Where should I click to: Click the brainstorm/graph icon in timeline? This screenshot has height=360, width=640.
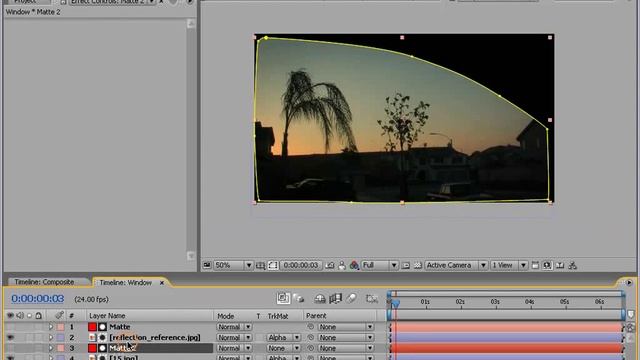(371, 299)
